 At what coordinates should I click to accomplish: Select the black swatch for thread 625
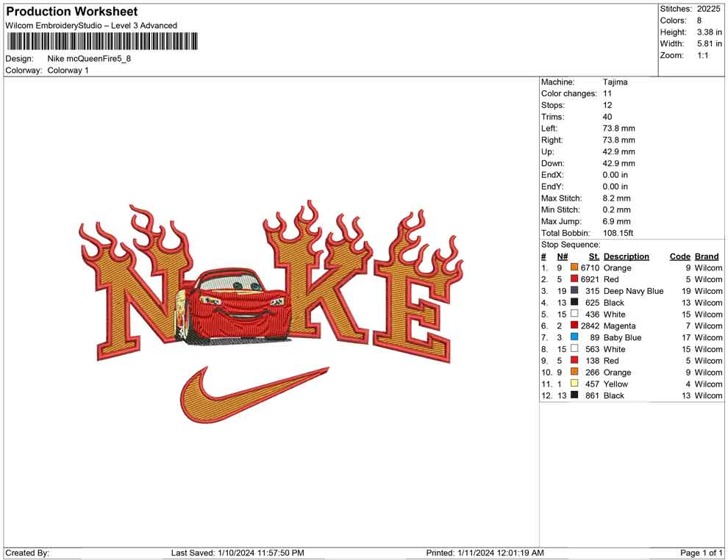coord(574,302)
